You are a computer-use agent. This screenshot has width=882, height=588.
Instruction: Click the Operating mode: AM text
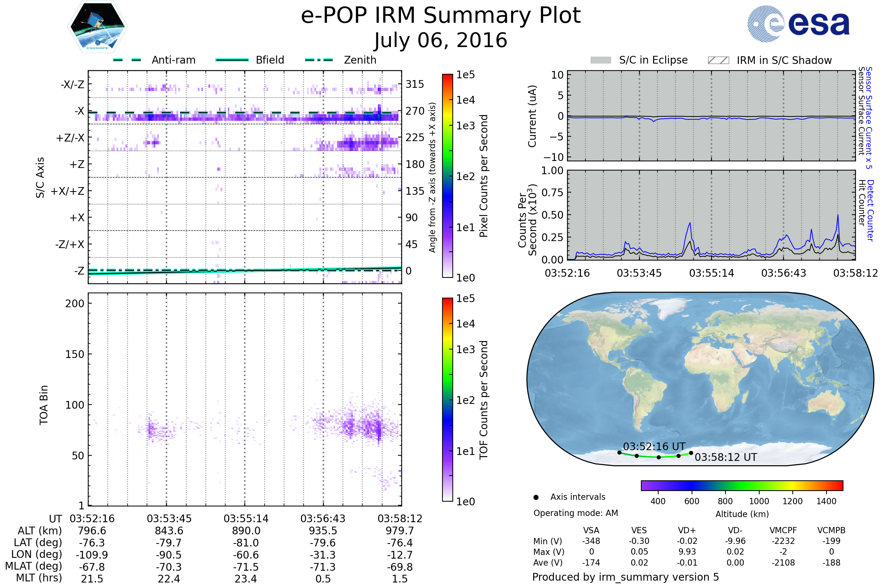click(576, 513)
